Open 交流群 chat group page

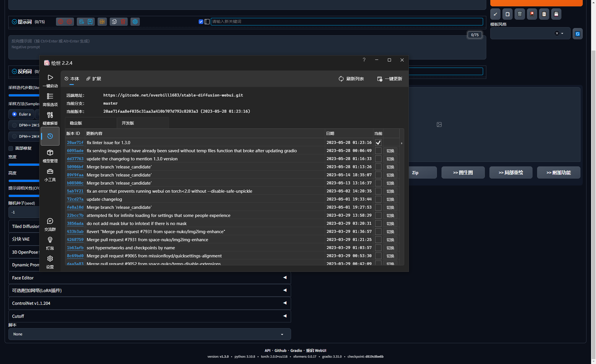click(x=50, y=224)
